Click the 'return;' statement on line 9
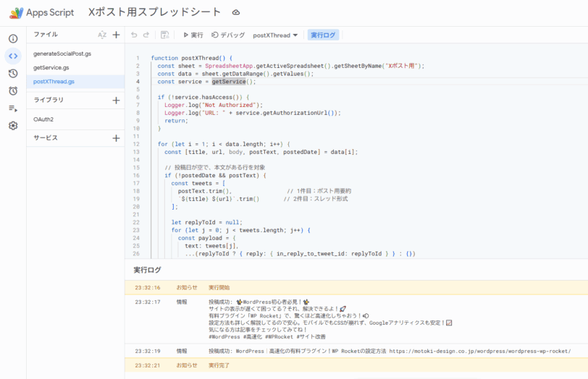The height and width of the screenshot is (379, 588). [176, 121]
